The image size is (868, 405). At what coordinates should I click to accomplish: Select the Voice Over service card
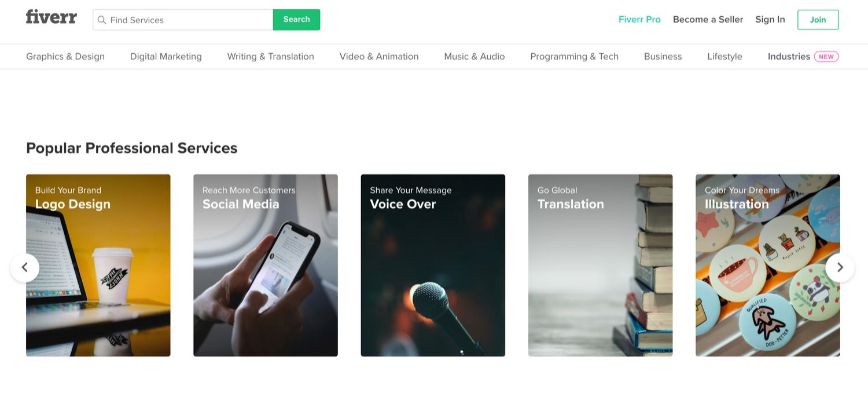433,266
